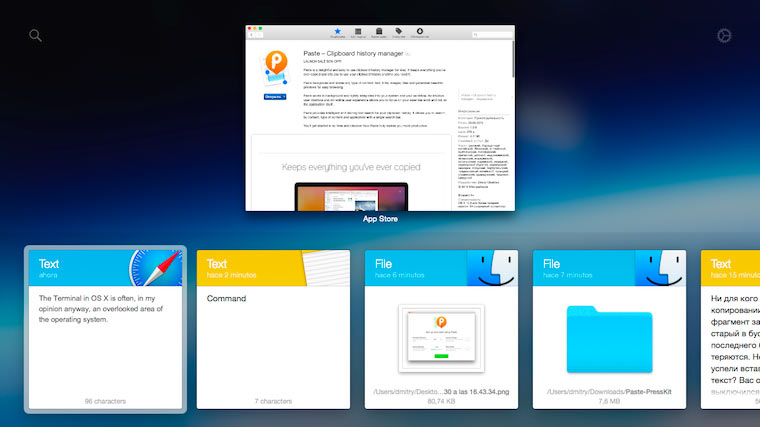Select the "Command" text clip card
760x427 pixels.
click(273, 330)
